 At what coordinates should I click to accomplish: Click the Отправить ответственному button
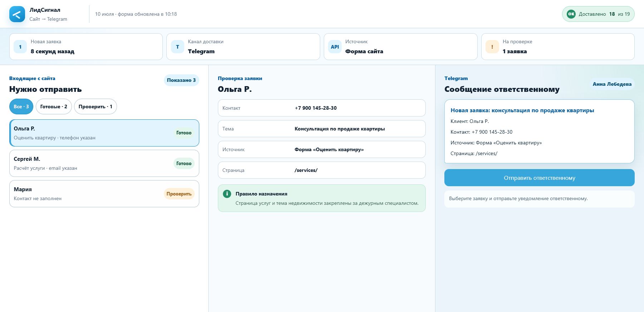(539, 178)
